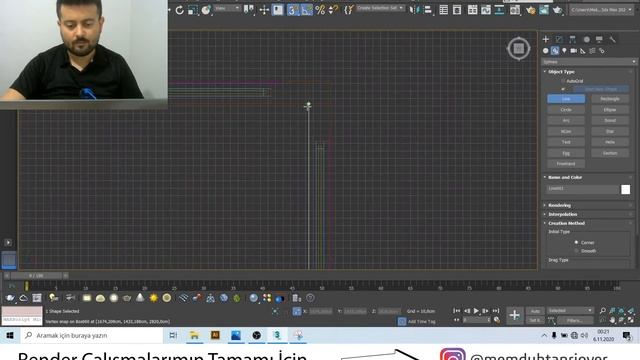The height and width of the screenshot is (360, 640).
Task: Open Time Configuration icon
Action: coord(497,320)
